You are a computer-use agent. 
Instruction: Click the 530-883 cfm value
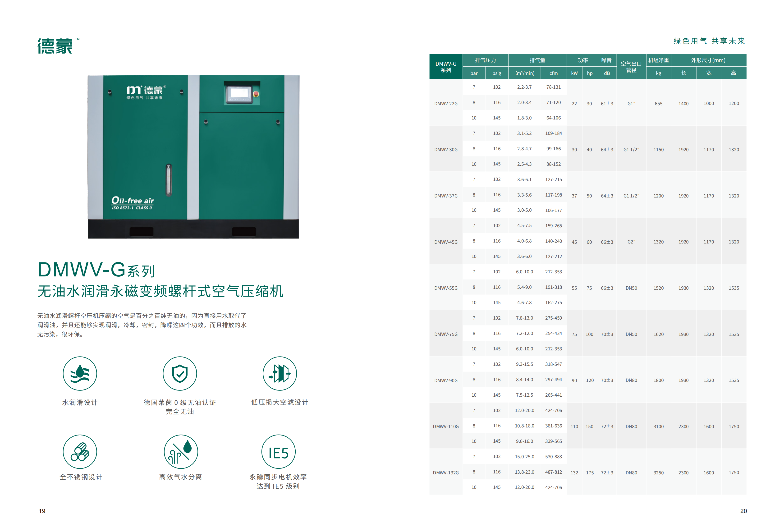click(554, 457)
